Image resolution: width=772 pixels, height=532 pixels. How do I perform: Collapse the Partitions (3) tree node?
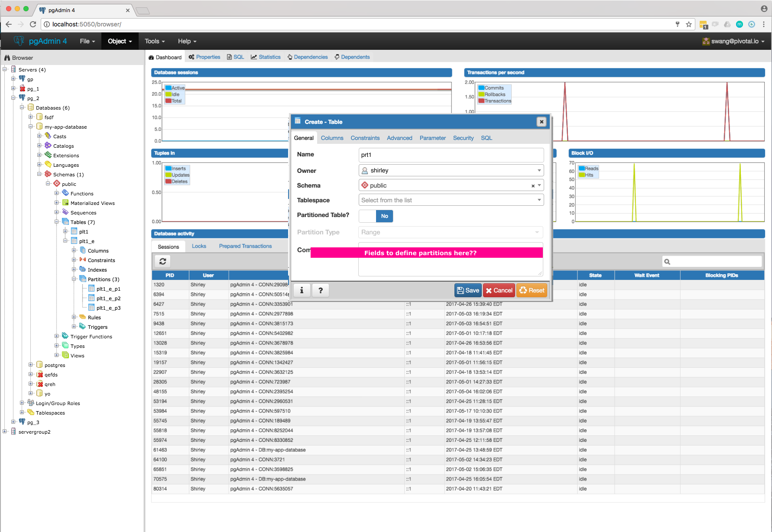click(74, 279)
